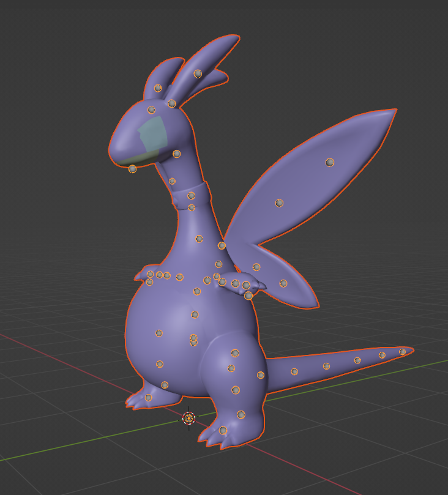
Task: Select the bone marker on the tallest head crest
Action: click(198, 74)
